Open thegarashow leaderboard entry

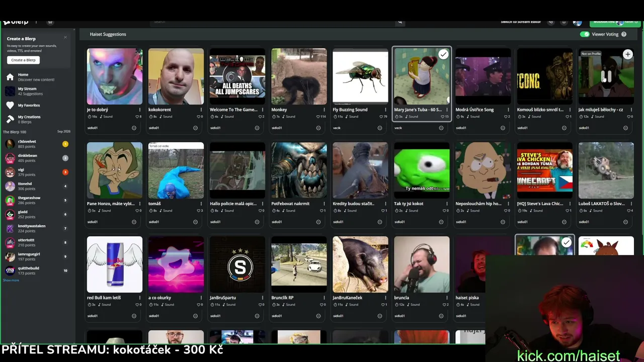(36, 200)
